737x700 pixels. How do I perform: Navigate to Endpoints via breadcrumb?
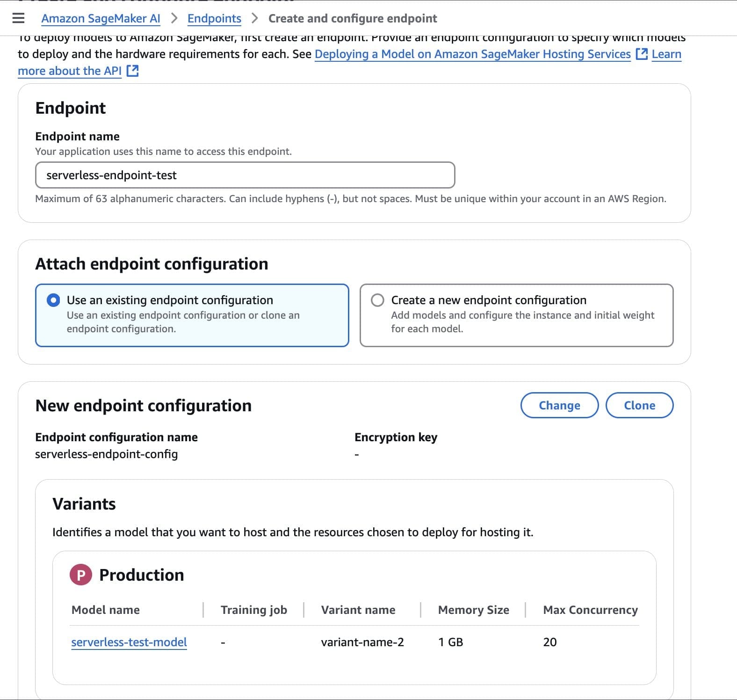tap(214, 19)
